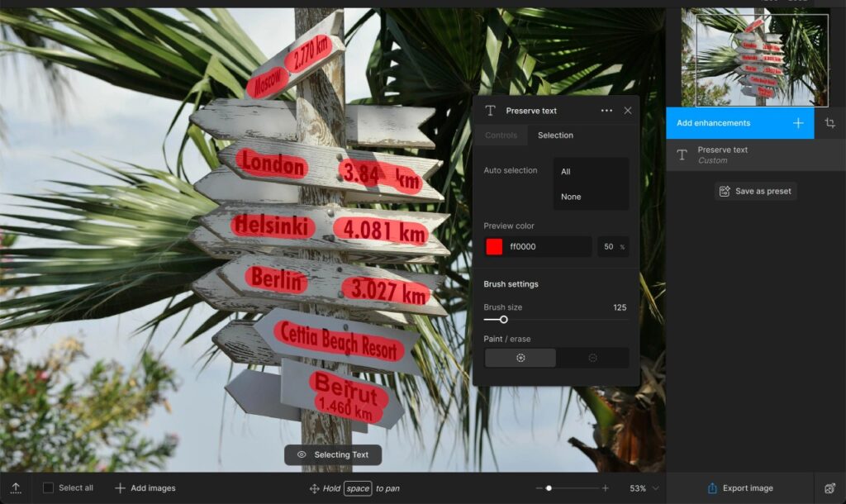Zoom in with the plus icon
This screenshot has height=504, width=846.
point(606,488)
